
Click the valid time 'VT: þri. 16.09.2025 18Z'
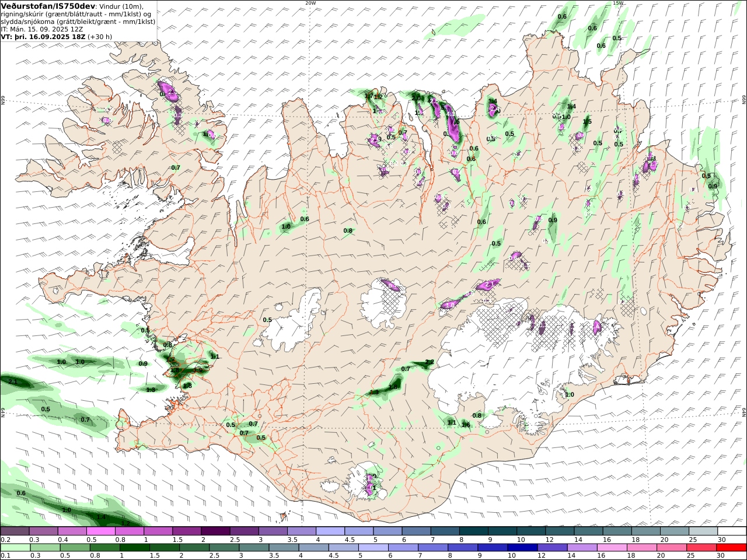click(x=43, y=36)
